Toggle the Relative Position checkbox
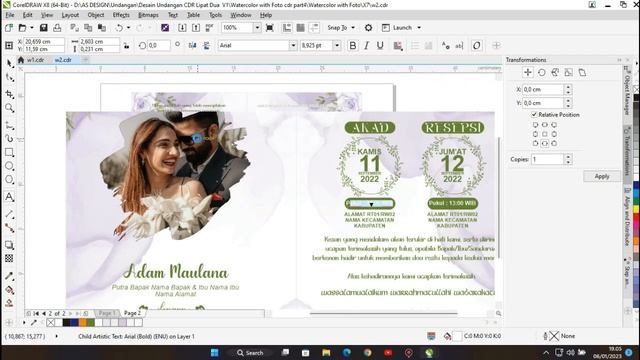The width and height of the screenshot is (640, 360). [534, 115]
